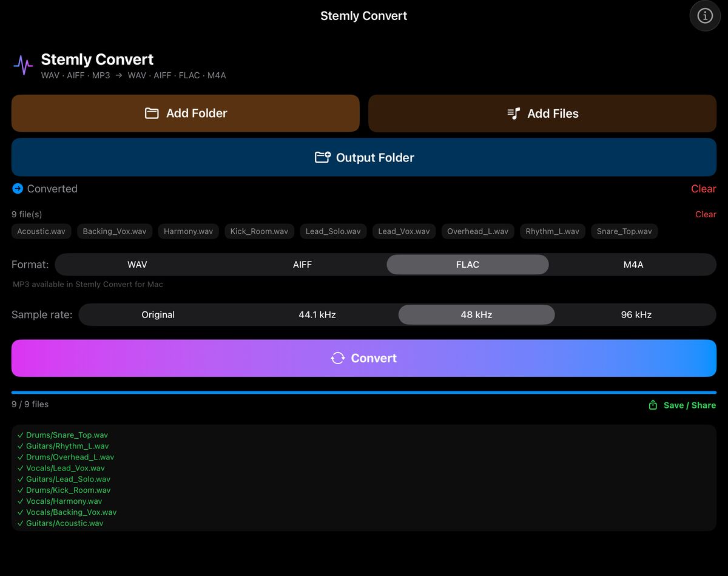
Task: Click the Format: label
Action: pos(30,265)
